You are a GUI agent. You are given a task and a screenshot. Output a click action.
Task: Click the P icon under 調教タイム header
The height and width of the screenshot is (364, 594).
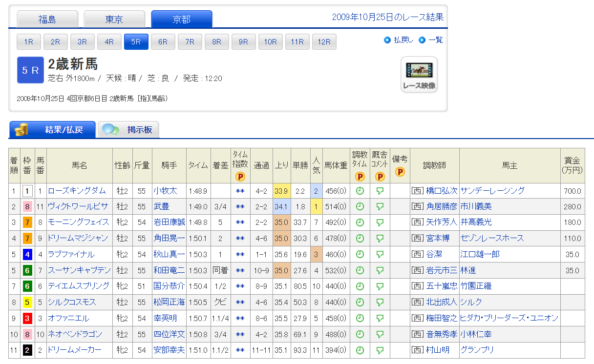click(360, 177)
